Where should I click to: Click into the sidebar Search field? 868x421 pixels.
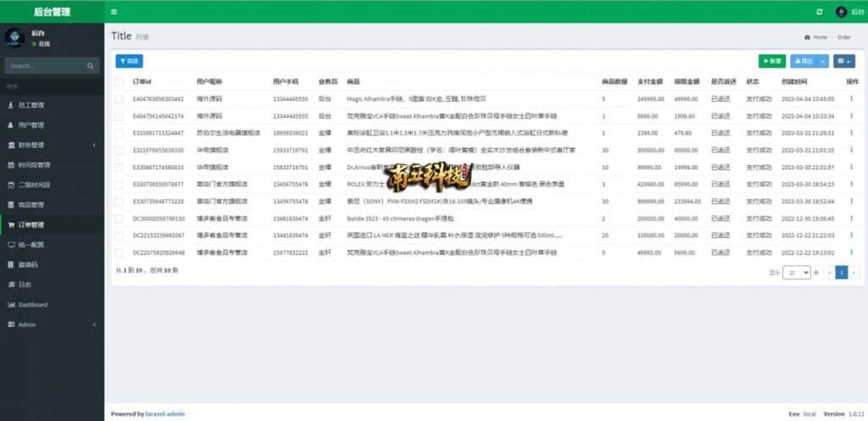pos(44,66)
